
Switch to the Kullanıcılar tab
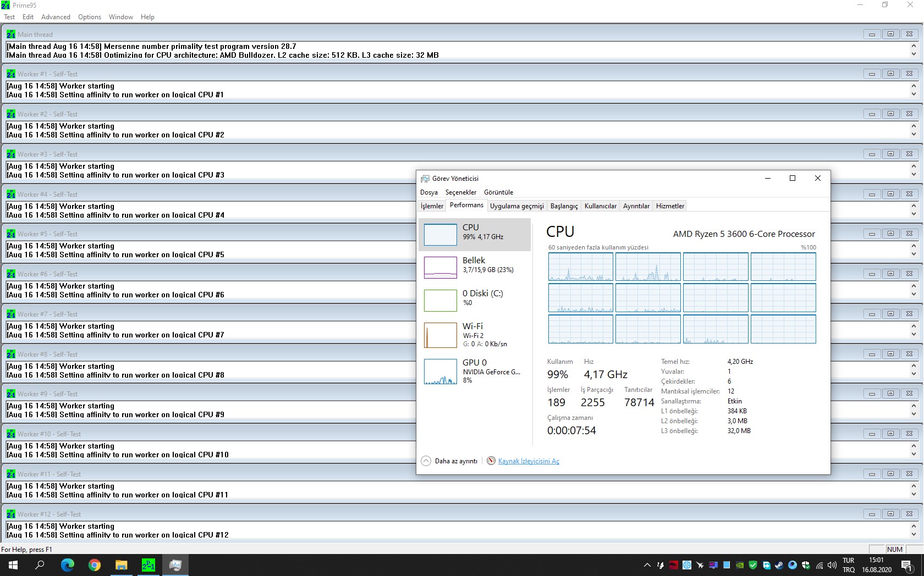[x=601, y=206]
